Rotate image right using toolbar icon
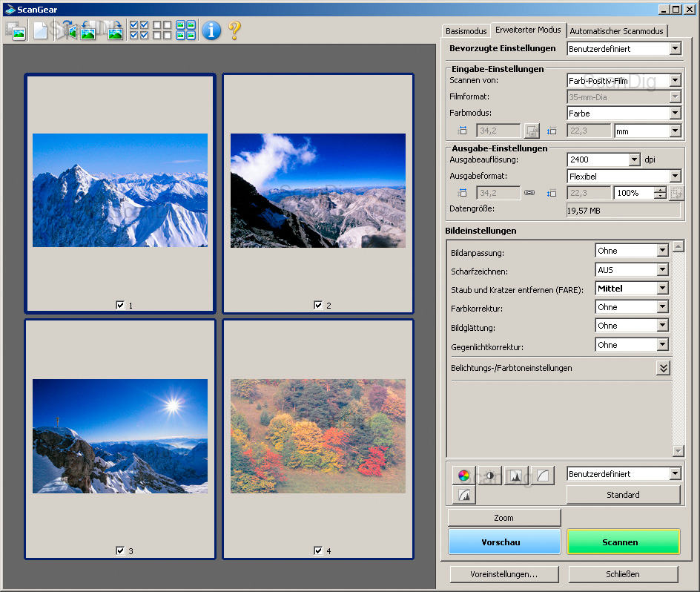Viewport: 700px width, 592px height. [114, 30]
